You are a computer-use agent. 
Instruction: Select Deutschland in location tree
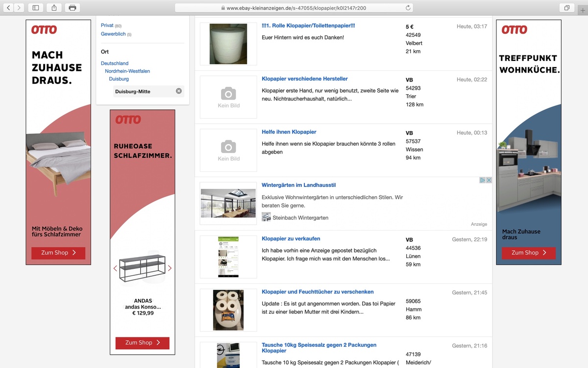point(115,63)
